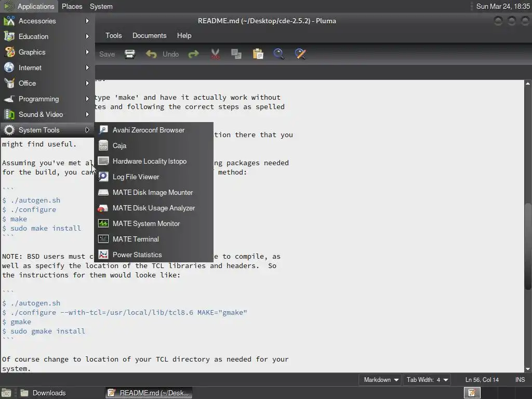Click the Power Statistics icon
The width and height of the screenshot is (532, 399).
pyautogui.click(x=103, y=255)
